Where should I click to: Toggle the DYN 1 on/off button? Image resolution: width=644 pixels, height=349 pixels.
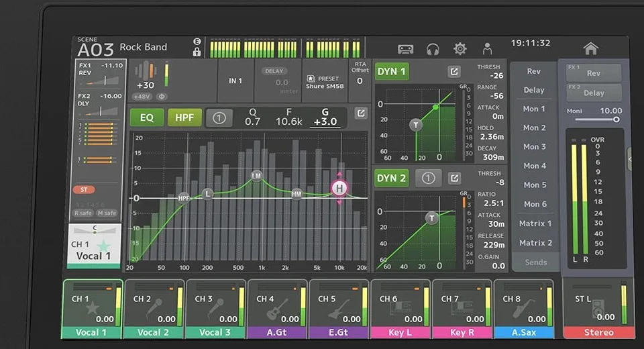tap(391, 72)
